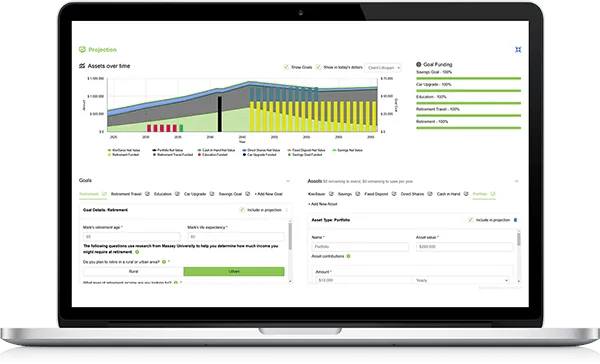Select the Urban option
Viewport: 600px width, 364px height.
(x=234, y=271)
